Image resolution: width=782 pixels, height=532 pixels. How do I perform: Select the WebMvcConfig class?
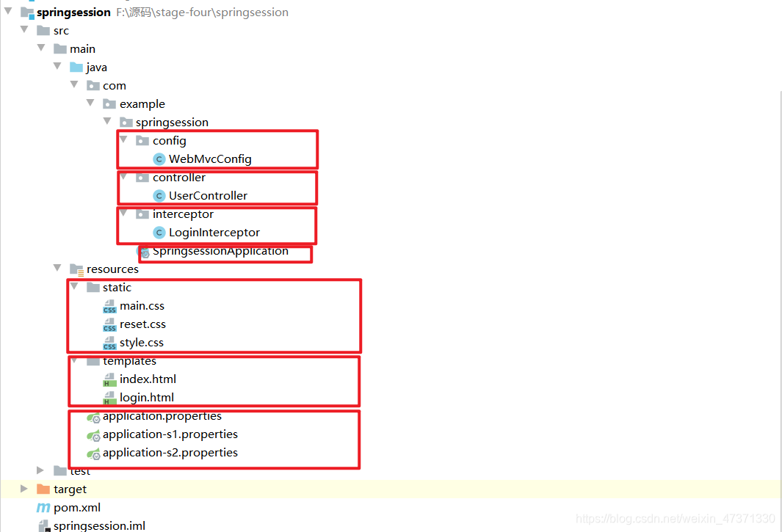coord(210,159)
